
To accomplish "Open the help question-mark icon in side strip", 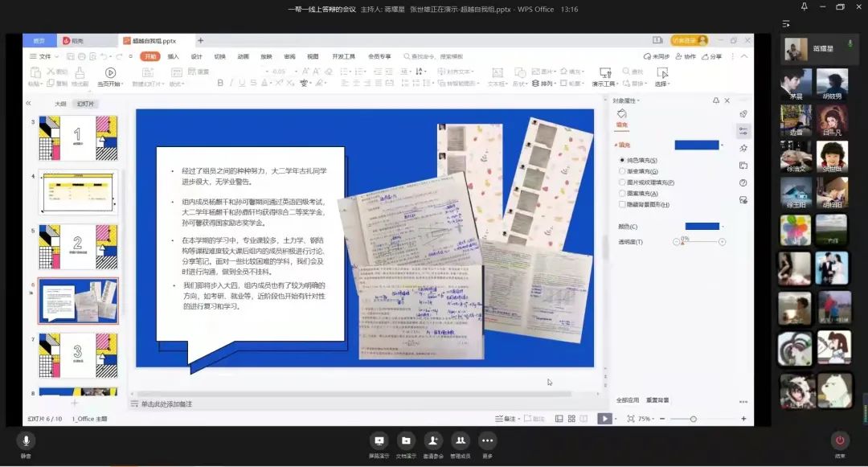I will pos(743,182).
